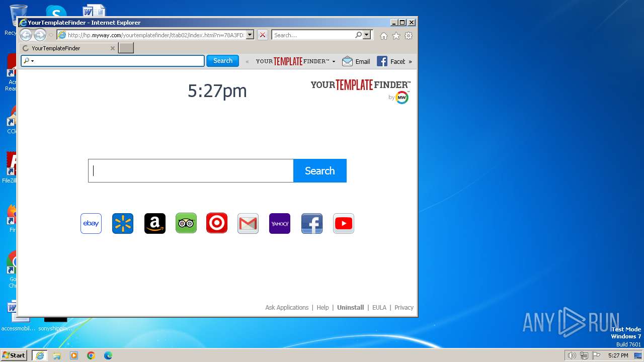
Task: Go forward with IE Forward arrow
Action: tap(40, 35)
